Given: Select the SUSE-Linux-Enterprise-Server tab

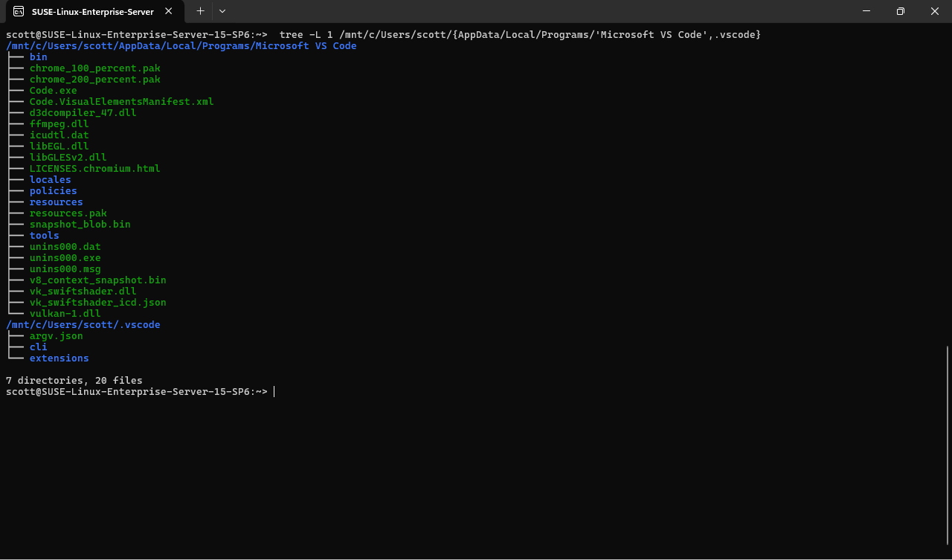Looking at the screenshot, I should pyautogui.click(x=92, y=11).
